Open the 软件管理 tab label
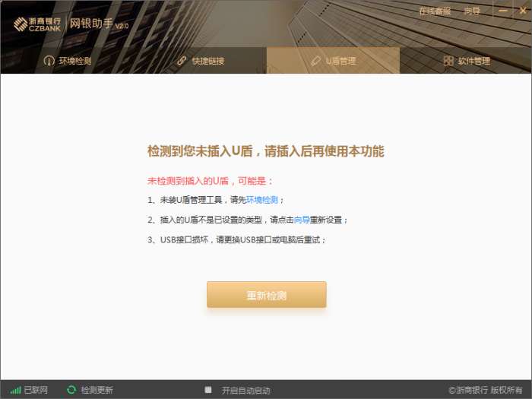532x399 pixels. pos(474,61)
